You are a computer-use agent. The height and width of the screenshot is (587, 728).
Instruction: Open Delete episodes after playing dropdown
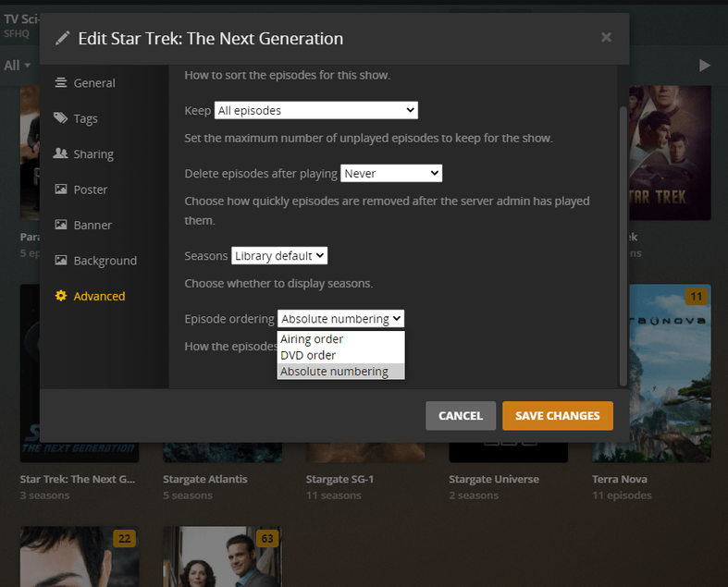pos(391,173)
